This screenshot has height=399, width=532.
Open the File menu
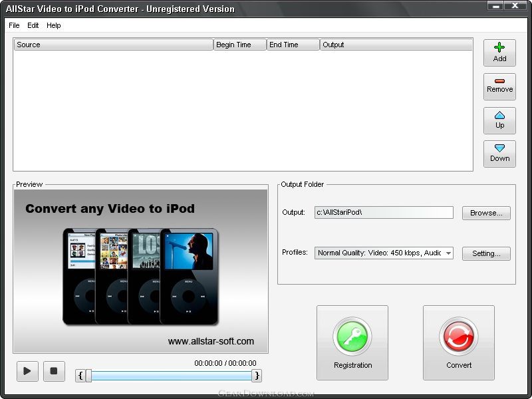pyautogui.click(x=14, y=25)
